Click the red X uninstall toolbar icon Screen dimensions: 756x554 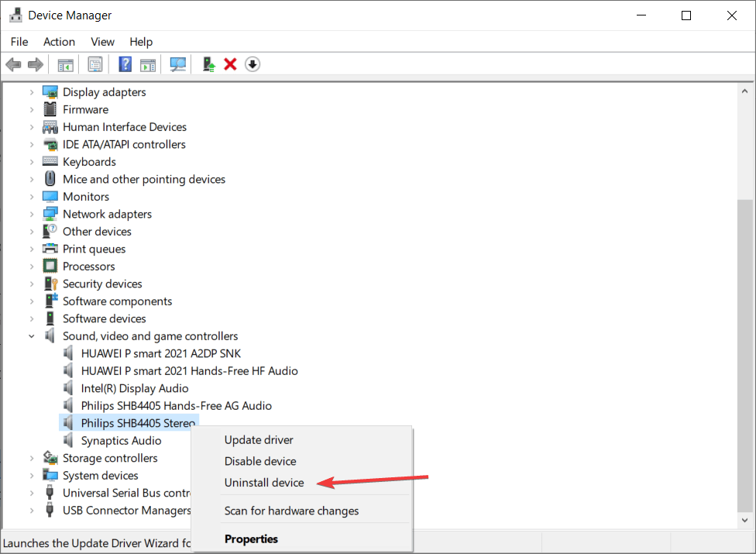coord(230,64)
